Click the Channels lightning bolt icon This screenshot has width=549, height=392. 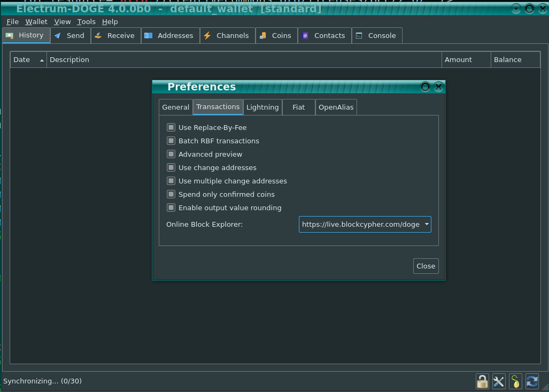click(x=207, y=36)
